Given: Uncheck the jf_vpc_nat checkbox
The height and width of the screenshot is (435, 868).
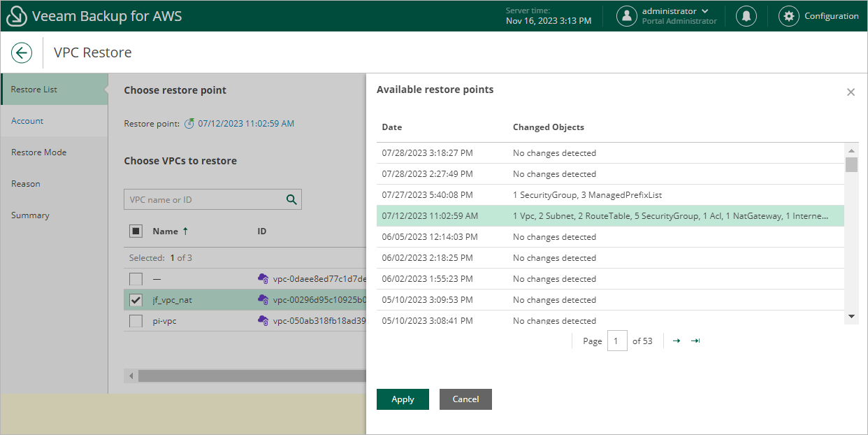Looking at the screenshot, I should pyautogui.click(x=136, y=300).
